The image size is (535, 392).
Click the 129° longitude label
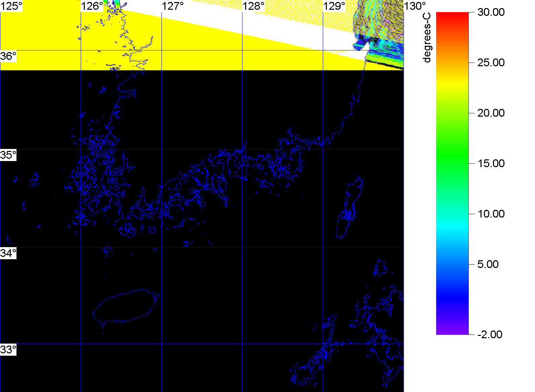(x=334, y=6)
